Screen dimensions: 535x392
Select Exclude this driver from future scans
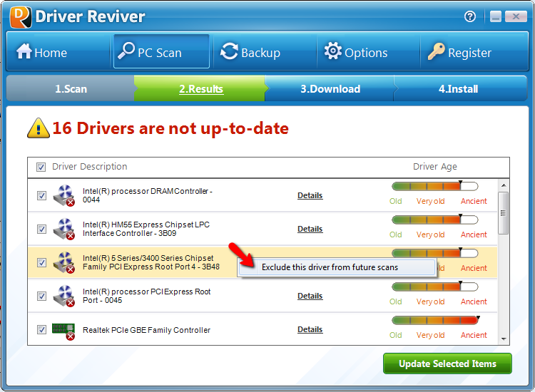pos(330,267)
